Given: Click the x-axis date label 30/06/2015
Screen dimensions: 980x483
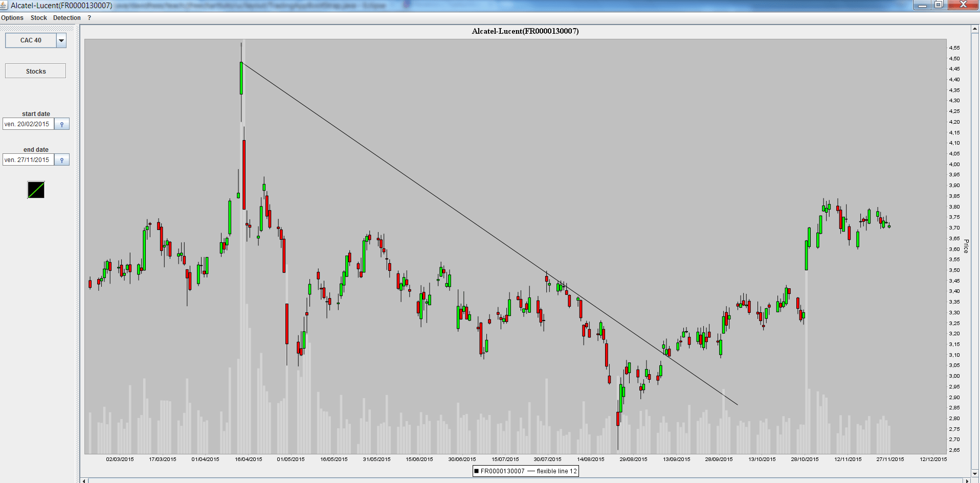Looking at the screenshot, I should 462,459.
